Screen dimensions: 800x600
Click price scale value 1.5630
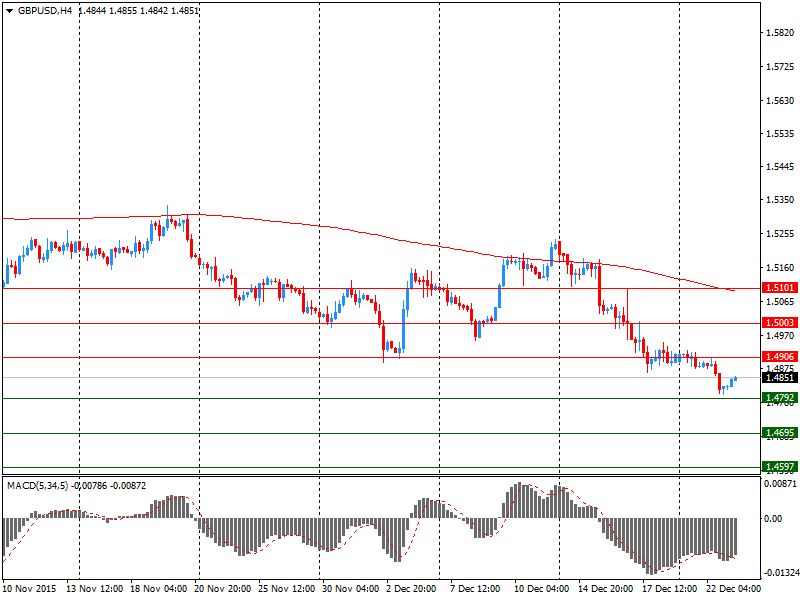tap(780, 101)
